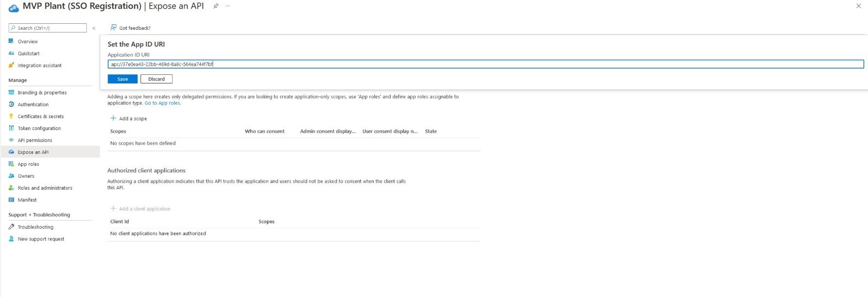
Task: Click the Manifest icon
Action: tap(11, 199)
